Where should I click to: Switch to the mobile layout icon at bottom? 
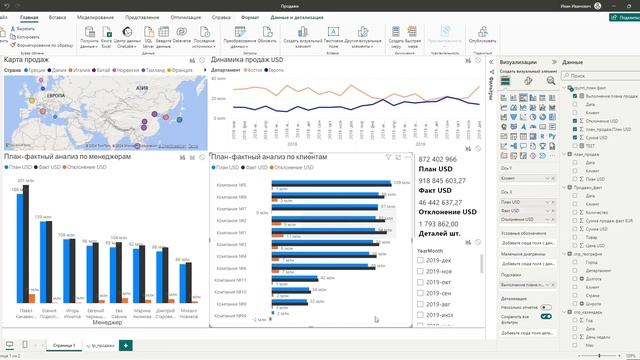[x=25, y=345]
